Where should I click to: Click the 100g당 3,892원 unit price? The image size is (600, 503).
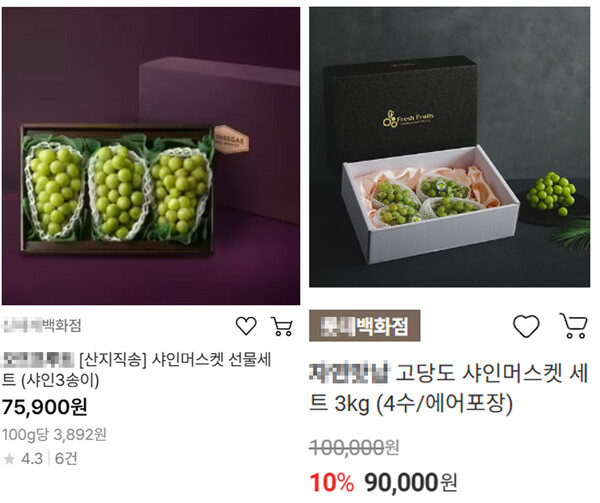click(x=54, y=435)
